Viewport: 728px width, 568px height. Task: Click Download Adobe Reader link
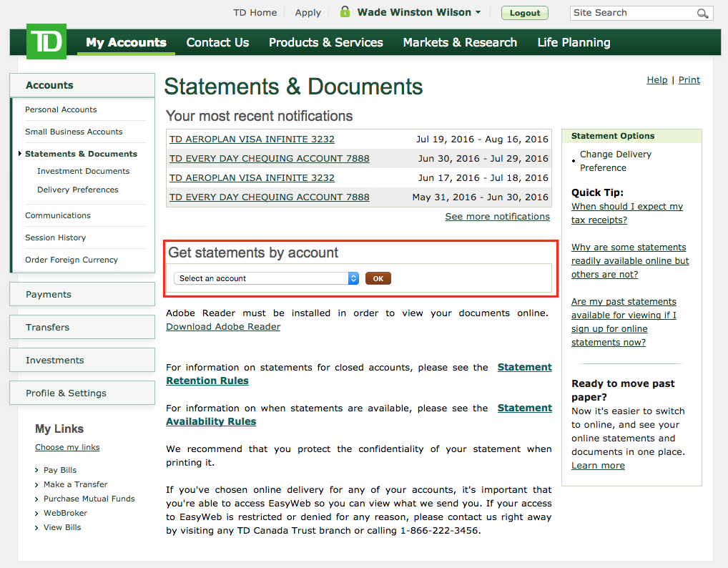pyautogui.click(x=223, y=327)
